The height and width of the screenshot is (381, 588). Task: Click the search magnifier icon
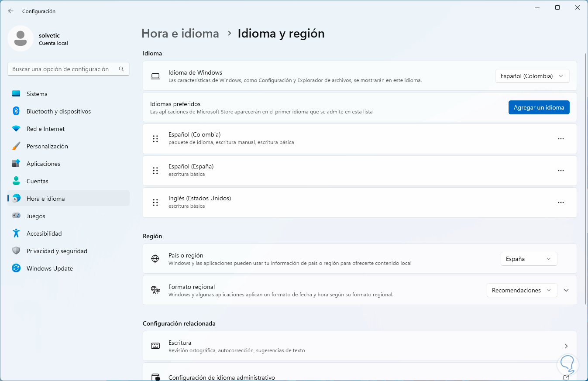click(121, 69)
